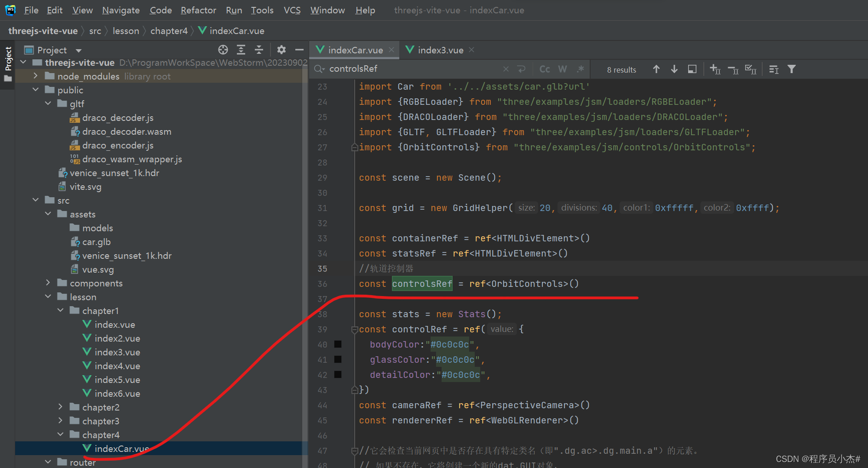Collapse the gltf folder
The width and height of the screenshot is (868, 468).
pyautogui.click(x=48, y=103)
